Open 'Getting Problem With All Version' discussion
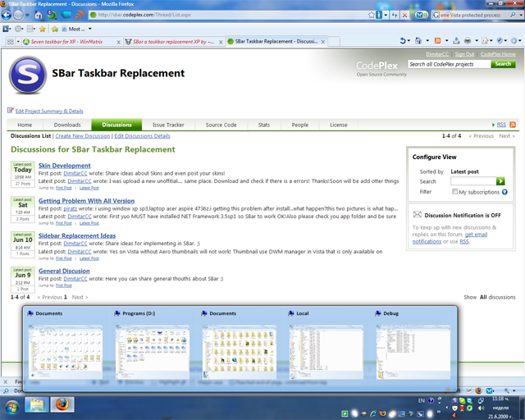The image size is (525, 420). coord(86,201)
